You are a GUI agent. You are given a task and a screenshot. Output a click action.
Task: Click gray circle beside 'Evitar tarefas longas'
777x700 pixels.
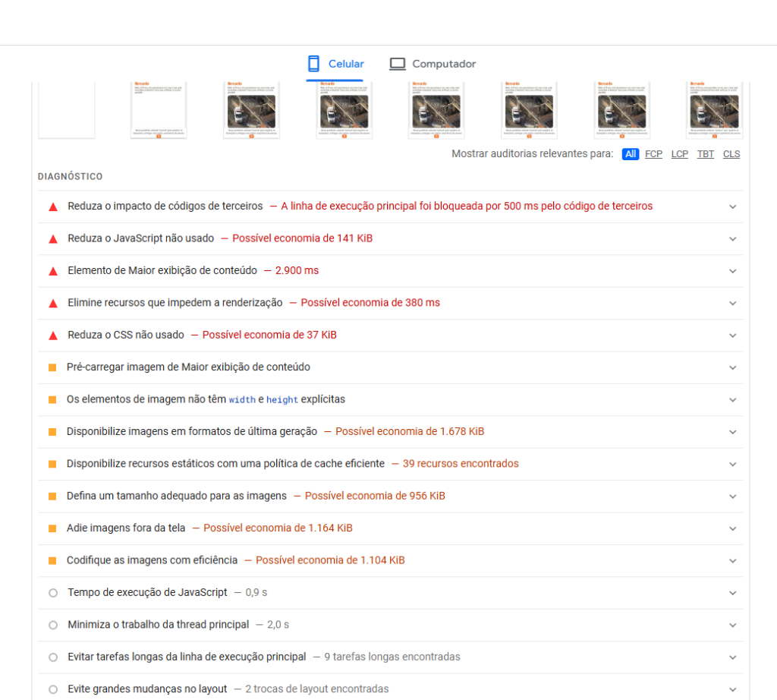click(53, 657)
